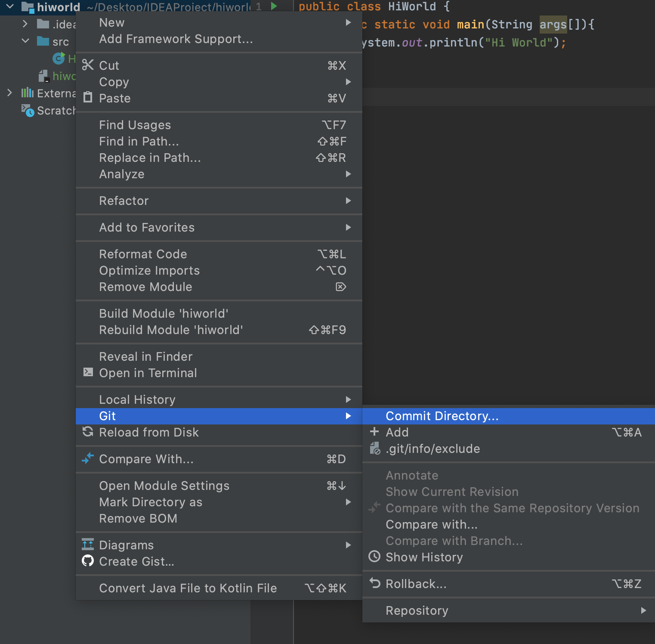Screen dimensions: 655x644
Task: Click the Repository label in Git submenu
Action: click(x=417, y=610)
